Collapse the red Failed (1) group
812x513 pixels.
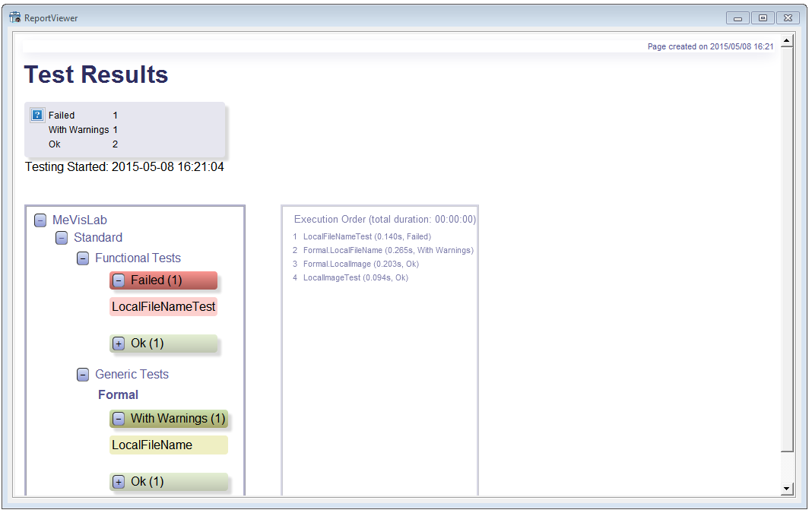coord(119,280)
